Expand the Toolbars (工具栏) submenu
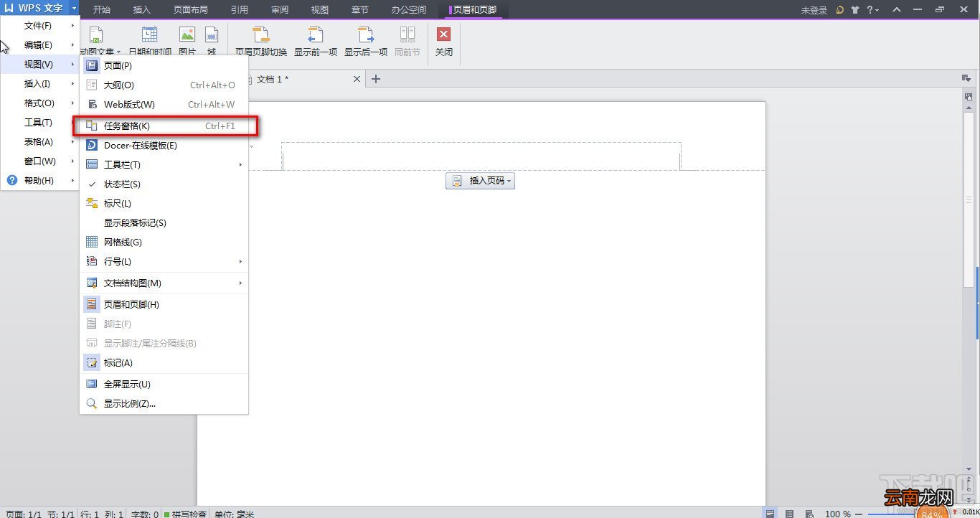This screenshot has height=518, width=980. point(164,165)
